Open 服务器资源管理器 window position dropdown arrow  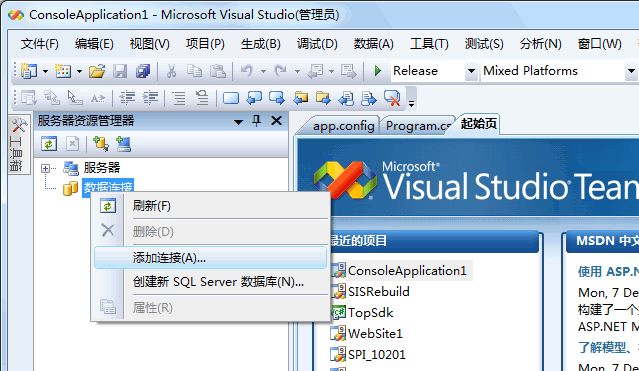pos(238,122)
